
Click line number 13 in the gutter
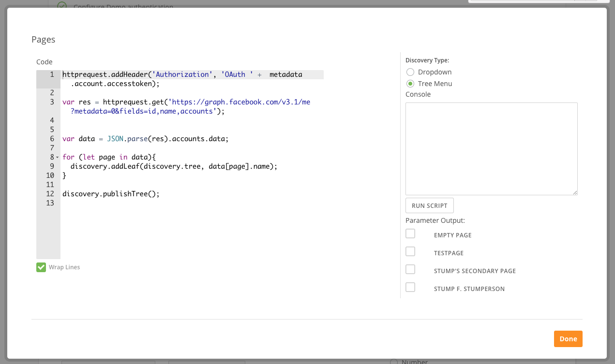50,203
